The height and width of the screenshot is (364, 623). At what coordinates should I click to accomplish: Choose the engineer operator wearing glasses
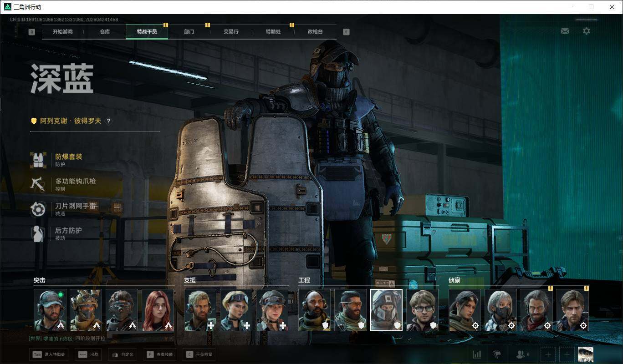point(423,310)
